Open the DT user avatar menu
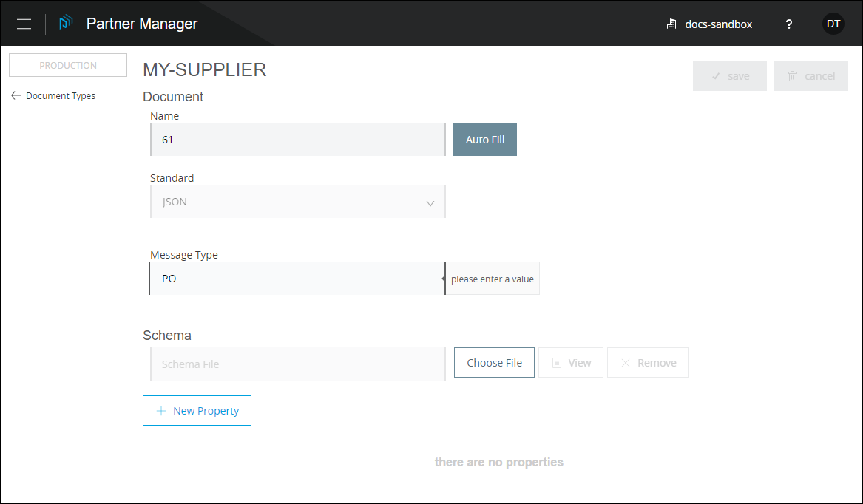Image resolution: width=863 pixels, height=504 pixels. point(833,24)
